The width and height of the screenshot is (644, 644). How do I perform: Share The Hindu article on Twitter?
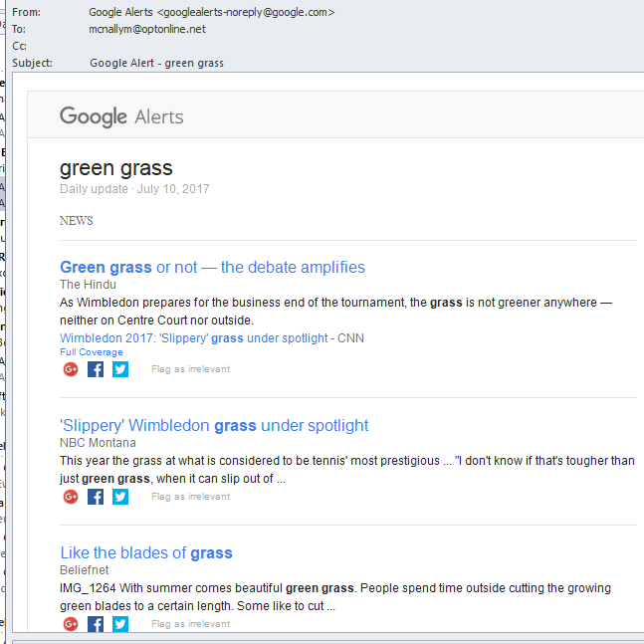coord(120,369)
